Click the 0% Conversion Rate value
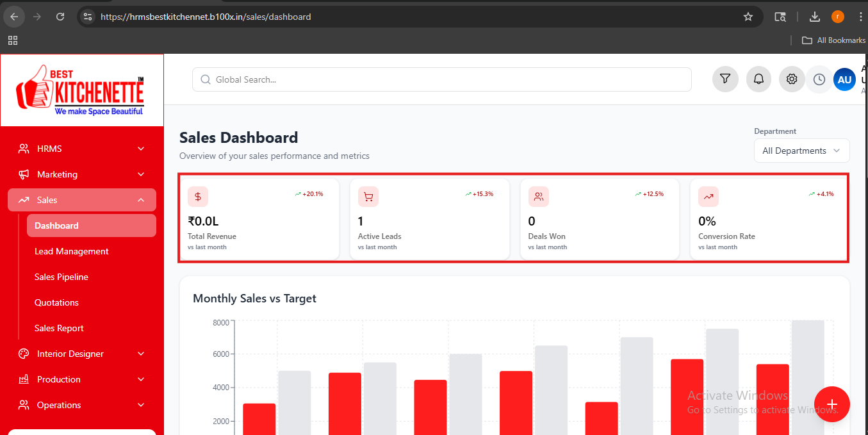Image resolution: width=868 pixels, height=435 pixels. click(x=707, y=221)
